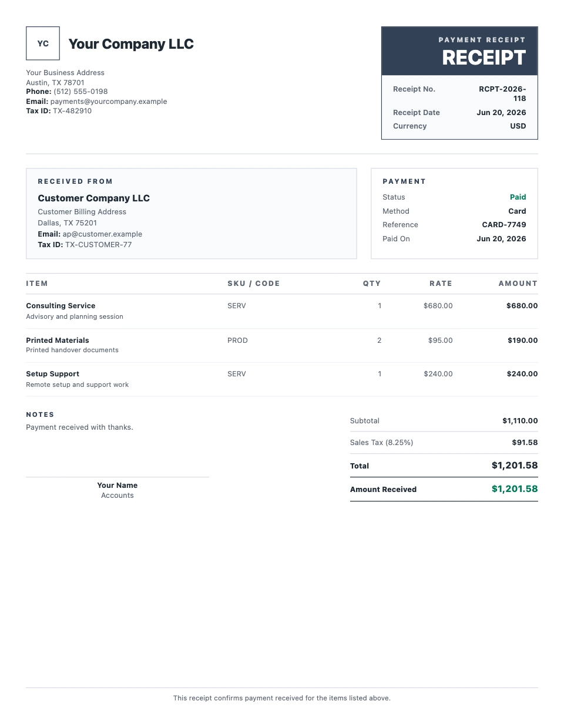Click the ITEM column header

pyautogui.click(x=37, y=284)
